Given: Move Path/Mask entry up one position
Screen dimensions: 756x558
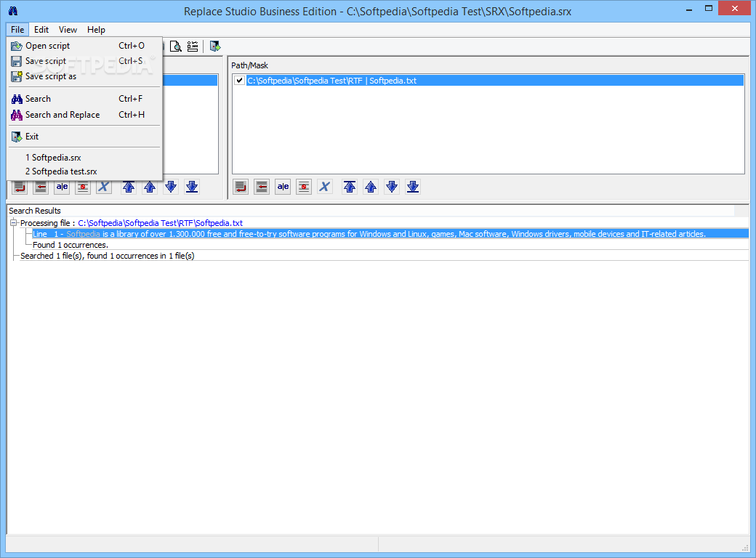Looking at the screenshot, I should (x=371, y=187).
